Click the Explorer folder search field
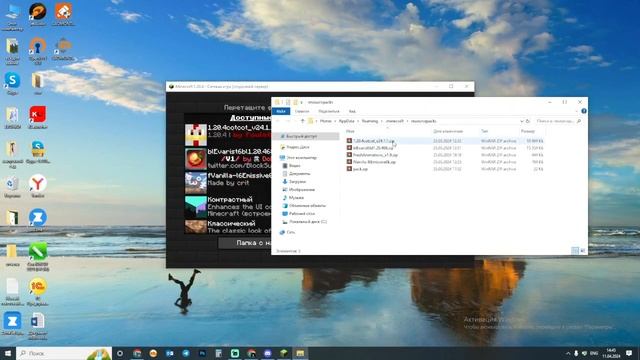Screen dimensions: 640x360 [x=558, y=121]
